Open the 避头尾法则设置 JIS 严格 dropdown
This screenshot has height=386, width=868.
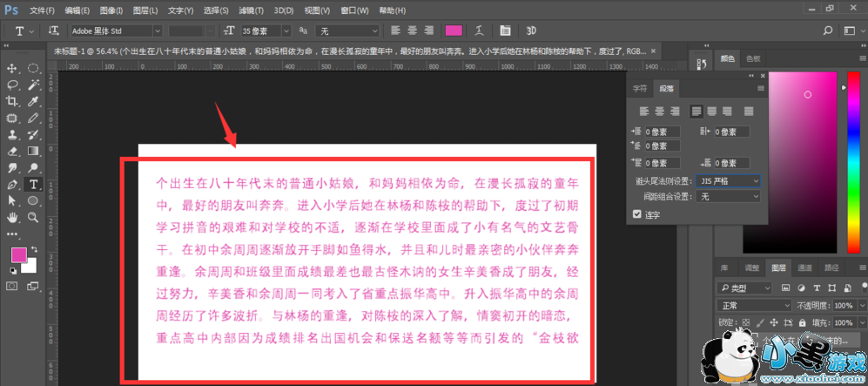point(728,180)
